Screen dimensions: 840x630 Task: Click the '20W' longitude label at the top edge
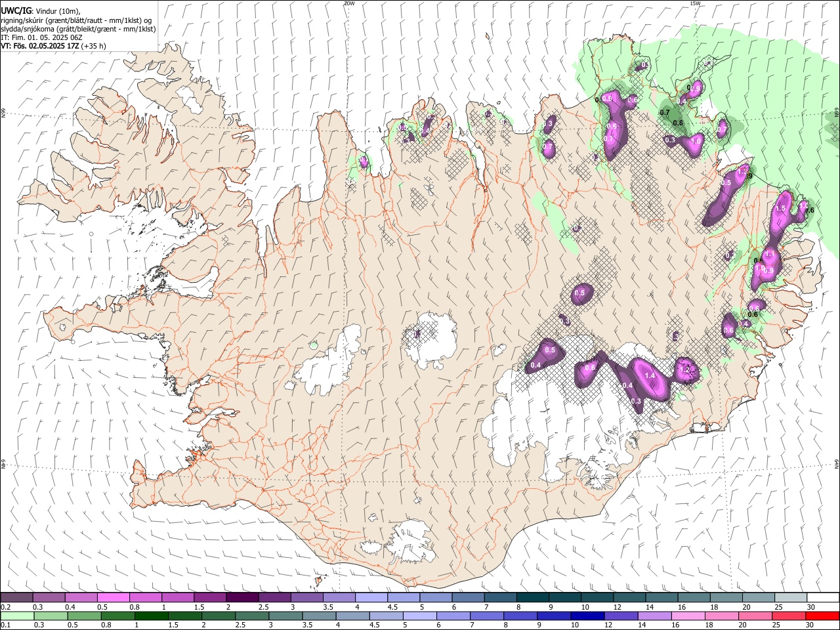349,3
